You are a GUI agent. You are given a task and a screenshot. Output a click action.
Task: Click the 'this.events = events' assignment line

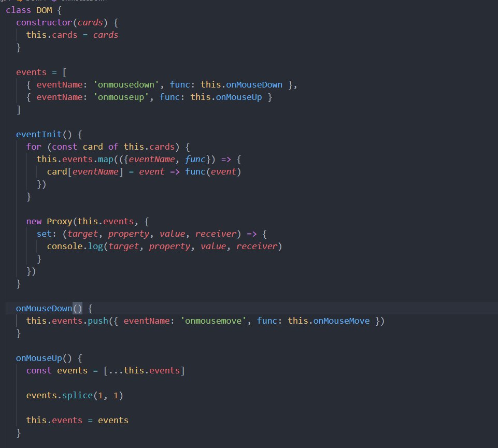(77, 420)
